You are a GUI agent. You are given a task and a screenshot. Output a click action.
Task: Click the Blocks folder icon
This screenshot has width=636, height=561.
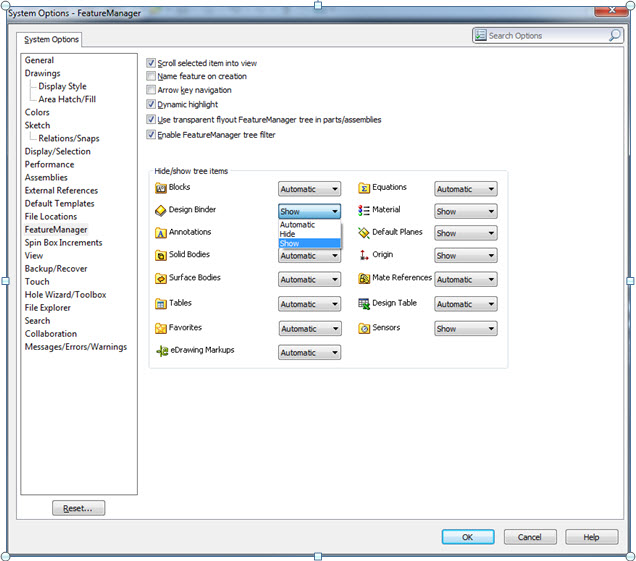[x=161, y=188]
